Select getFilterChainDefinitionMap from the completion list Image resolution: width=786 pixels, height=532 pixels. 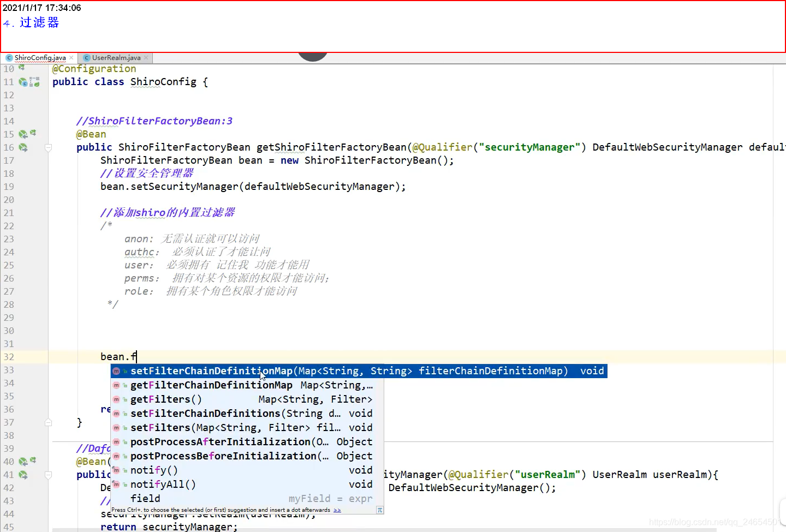(x=247, y=385)
